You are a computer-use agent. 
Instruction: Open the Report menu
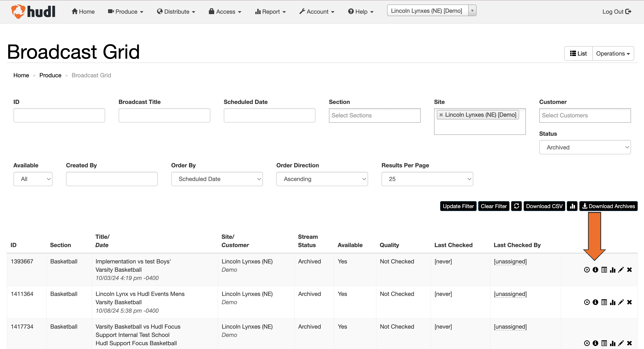point(270,11)
